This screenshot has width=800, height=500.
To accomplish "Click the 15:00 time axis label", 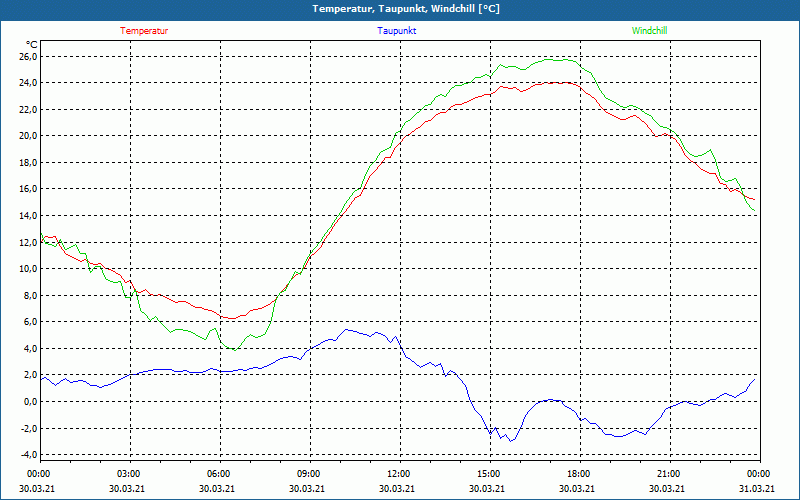I will (x=490, y=473).
